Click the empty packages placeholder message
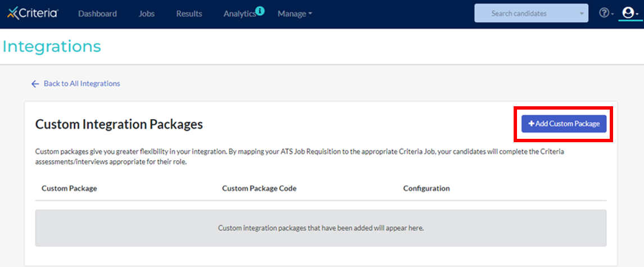The image size is (644, 267). (x=320, y=228)
